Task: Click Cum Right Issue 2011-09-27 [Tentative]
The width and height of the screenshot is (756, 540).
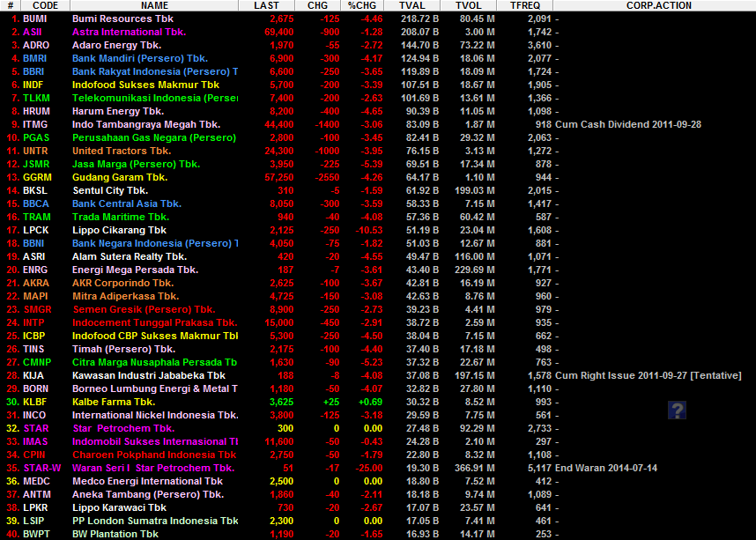Action: pyautogui.click(x=648, y=375)
